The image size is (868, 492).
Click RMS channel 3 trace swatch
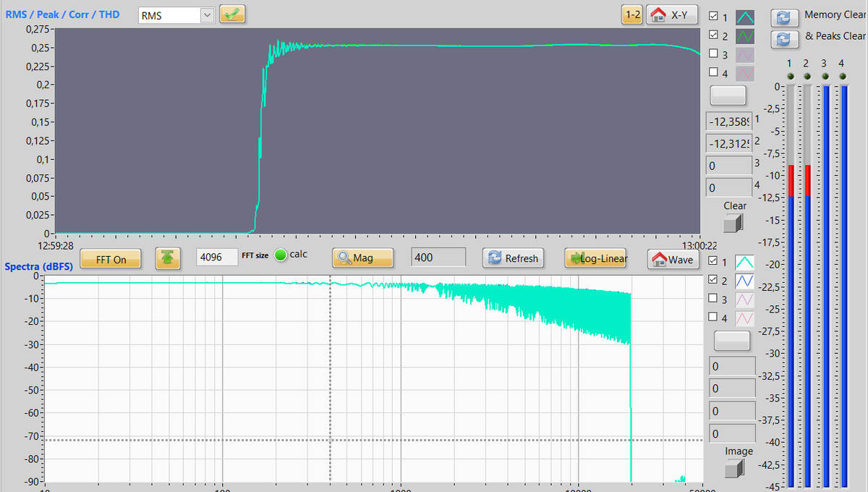[x=745, y=54]
